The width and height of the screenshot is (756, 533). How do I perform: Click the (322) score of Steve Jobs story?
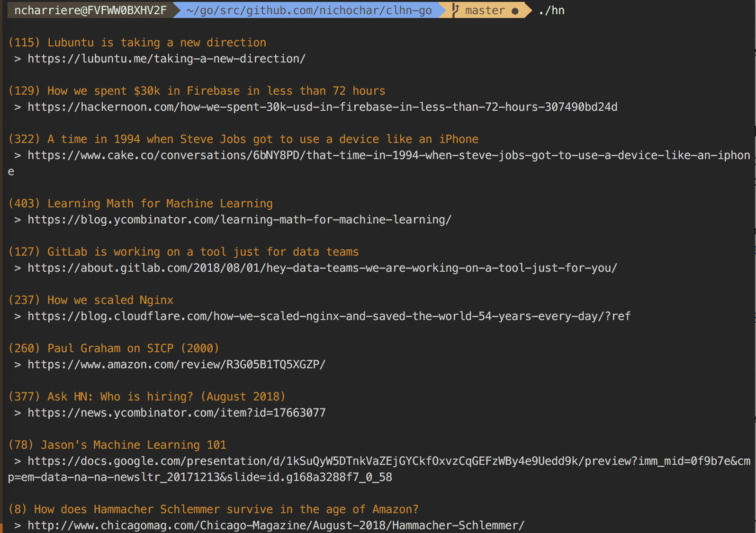coord(24,139)
